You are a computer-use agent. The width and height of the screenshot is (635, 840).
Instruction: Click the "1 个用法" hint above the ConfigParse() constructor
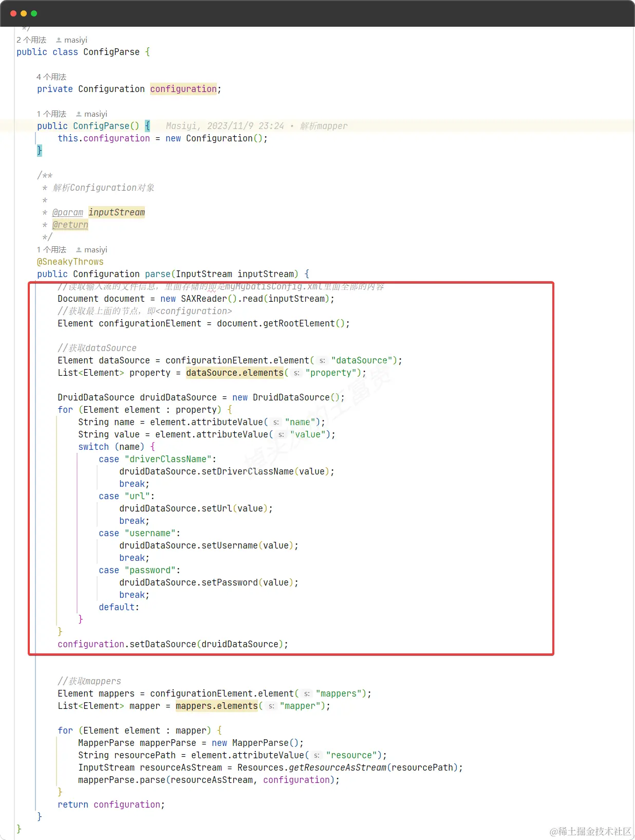pos(51,114)
